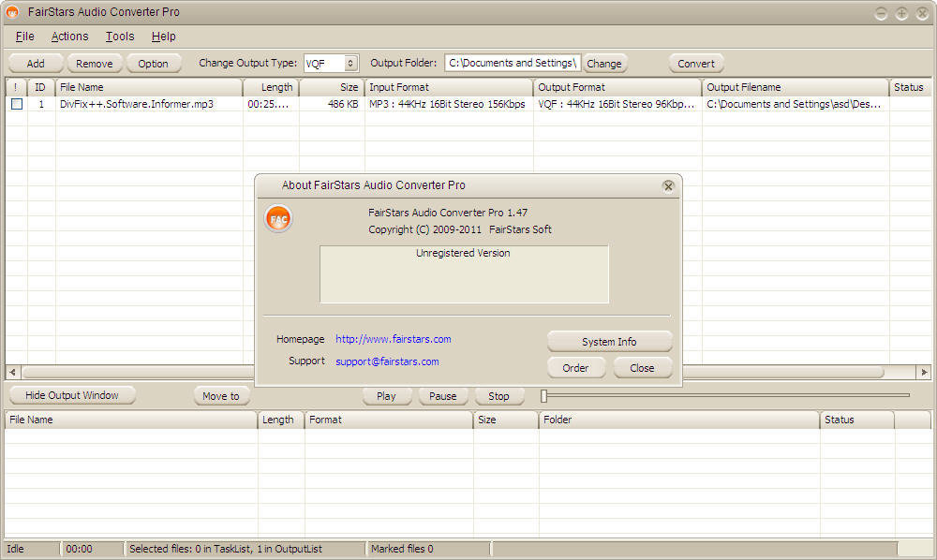Click the Length column header in task list
Viewport: 937px width, 560px height.
click(x=272, y=87)
